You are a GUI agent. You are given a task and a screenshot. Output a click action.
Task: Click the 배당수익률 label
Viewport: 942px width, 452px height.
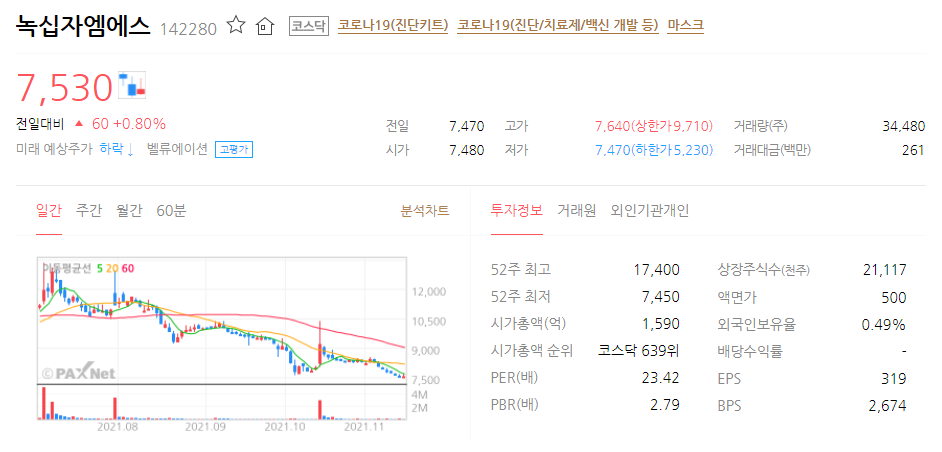point(750,351)
